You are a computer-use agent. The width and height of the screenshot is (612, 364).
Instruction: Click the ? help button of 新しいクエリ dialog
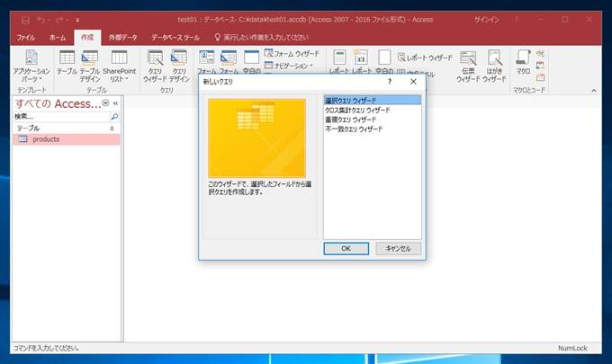tap(390, 82)
